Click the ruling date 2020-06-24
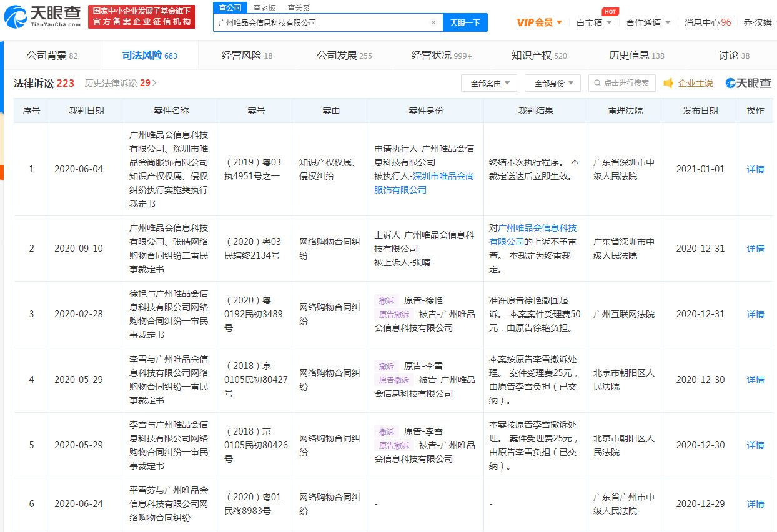The image size is (777, 532). point(79,504)
